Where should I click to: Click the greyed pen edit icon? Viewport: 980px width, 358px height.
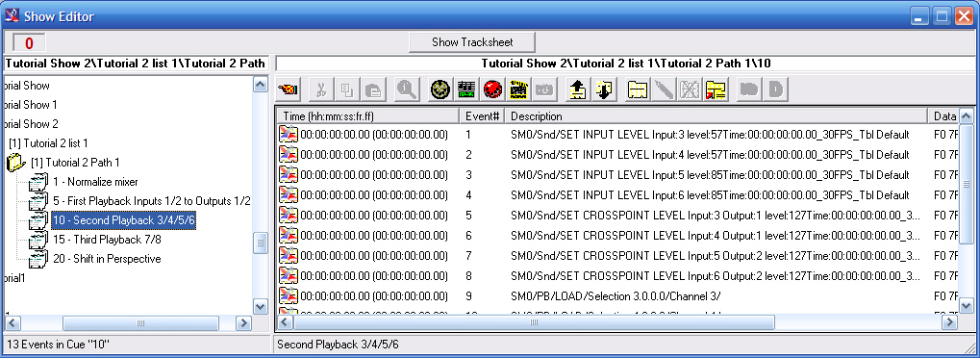(664, 89)
